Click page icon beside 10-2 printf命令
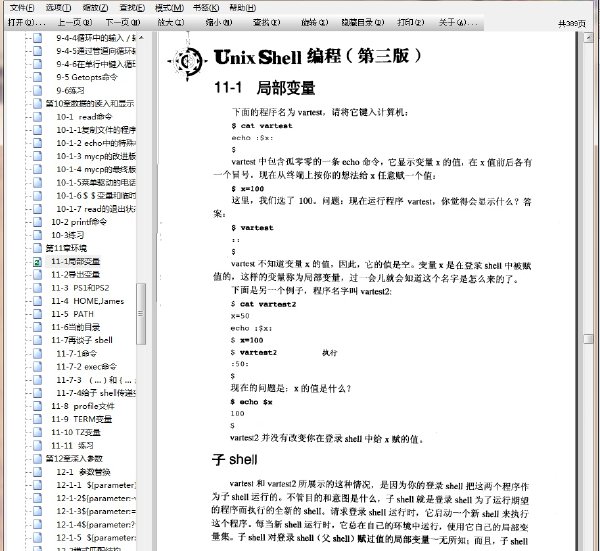Viewport: 600px width, 551px height. (x=37, y=222)
